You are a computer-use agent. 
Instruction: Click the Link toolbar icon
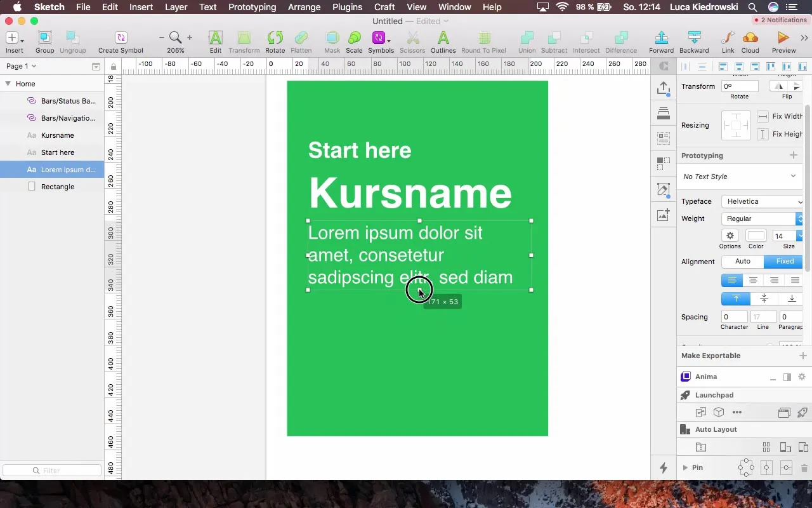728,38
